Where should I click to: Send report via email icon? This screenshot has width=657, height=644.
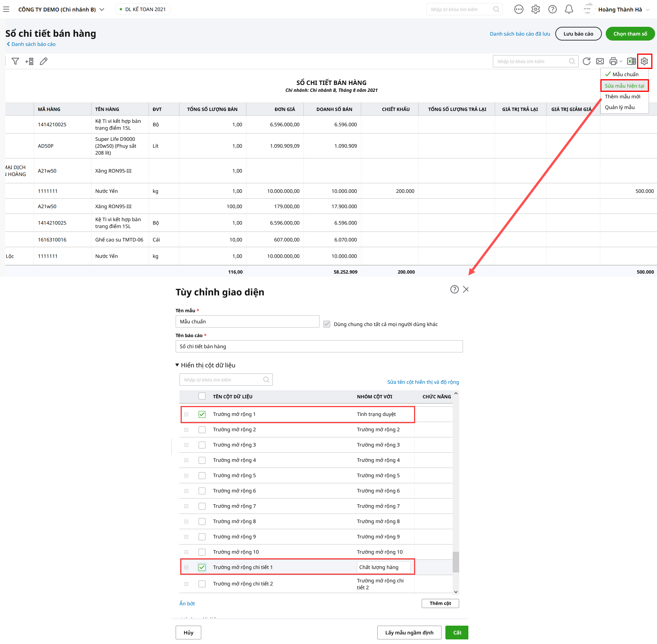coord(600,61)
